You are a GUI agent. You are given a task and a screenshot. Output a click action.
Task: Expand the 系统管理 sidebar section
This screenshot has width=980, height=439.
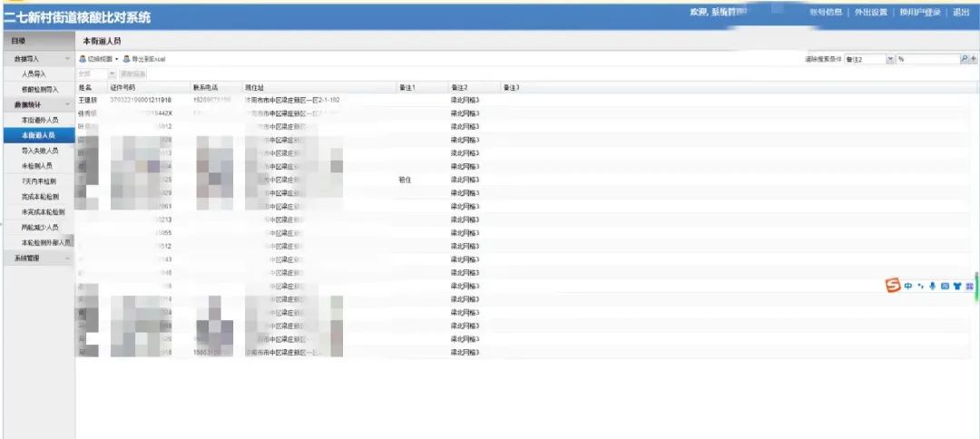pos(66,259)
